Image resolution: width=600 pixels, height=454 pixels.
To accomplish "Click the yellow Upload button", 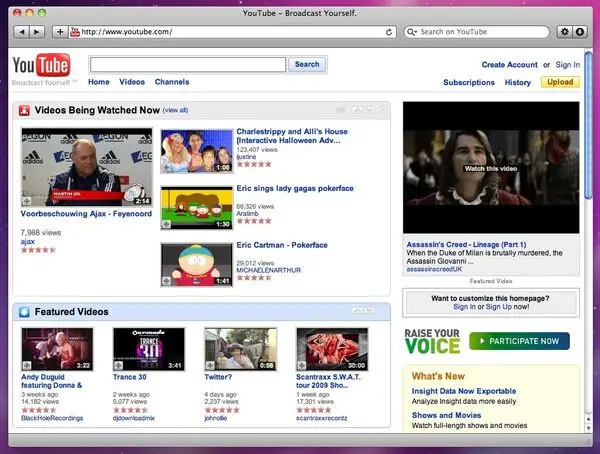I will pos(560,82).
